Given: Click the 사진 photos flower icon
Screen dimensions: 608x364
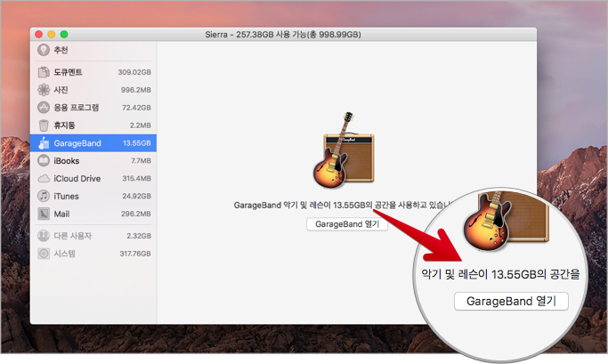Looking at the screenshot, I should 44,90.
